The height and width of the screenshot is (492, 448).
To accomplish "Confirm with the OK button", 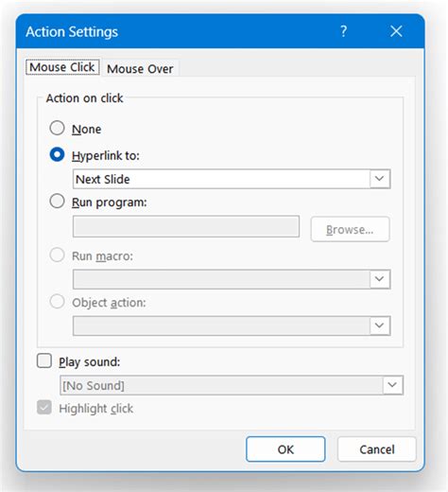I will [285, 449].
